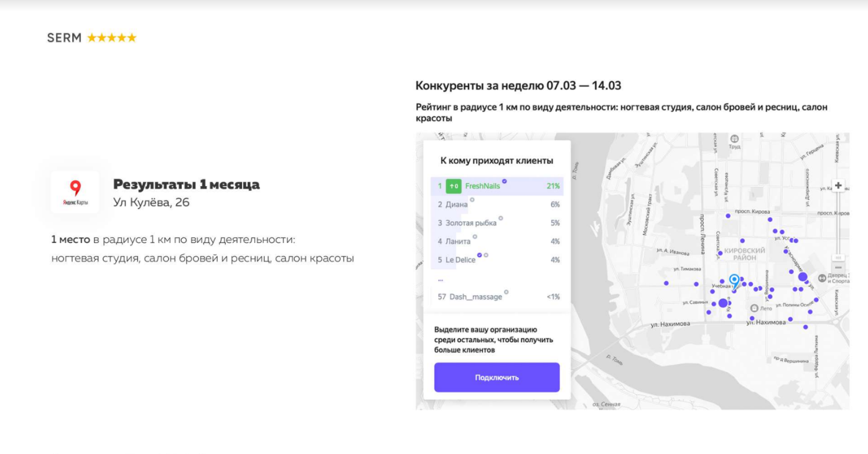
Task: Click the Яндекс Карты logo tile
Action: [x=75, y=192]
